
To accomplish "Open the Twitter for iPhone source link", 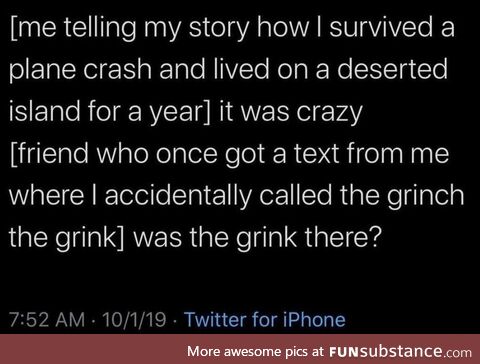I will pos(265,319).
